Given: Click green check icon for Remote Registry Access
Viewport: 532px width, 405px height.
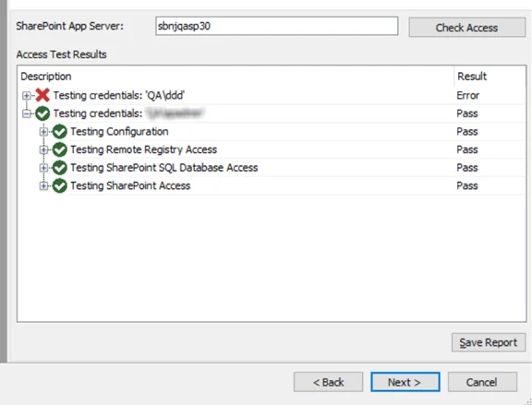Looking at the screenshot, I should click(60, 149).
